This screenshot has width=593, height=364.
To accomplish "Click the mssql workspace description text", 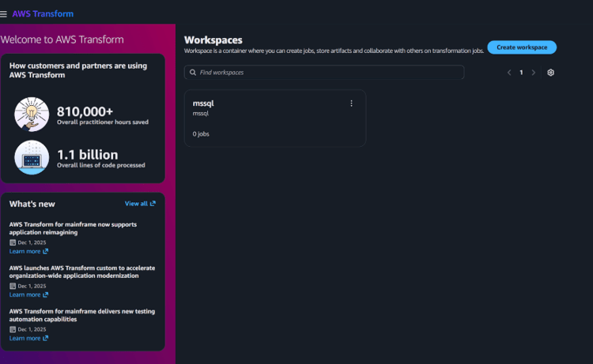I will tap(201, 113).
